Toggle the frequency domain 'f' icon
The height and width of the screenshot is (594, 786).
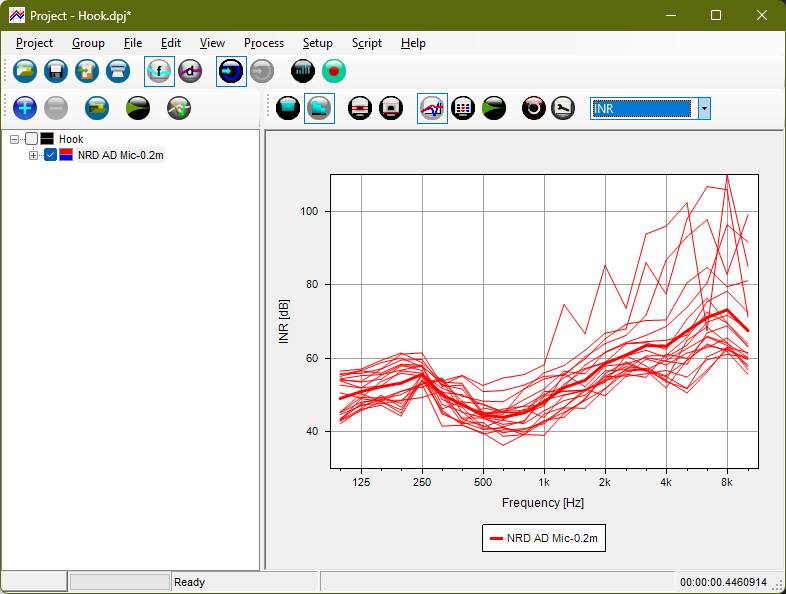point(159,71)
